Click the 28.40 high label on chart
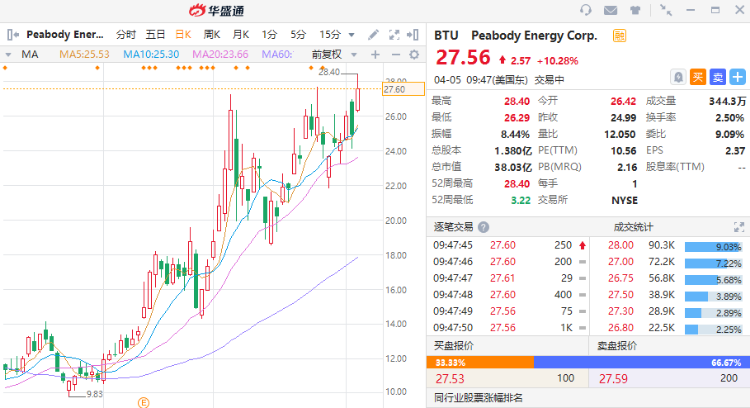 329,72
